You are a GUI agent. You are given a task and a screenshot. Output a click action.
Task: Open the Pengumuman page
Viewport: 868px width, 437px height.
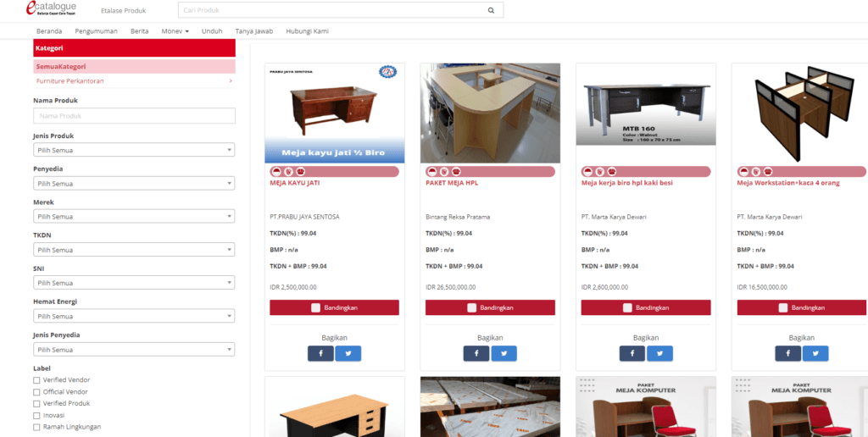97,31
